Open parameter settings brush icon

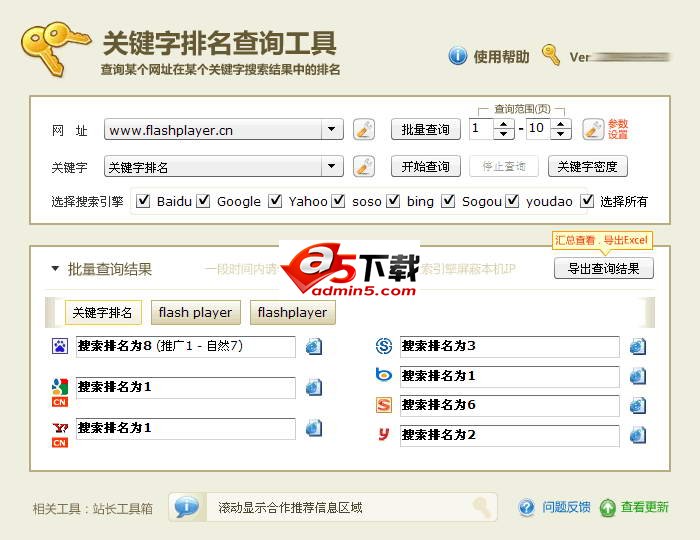pos(593,129)
